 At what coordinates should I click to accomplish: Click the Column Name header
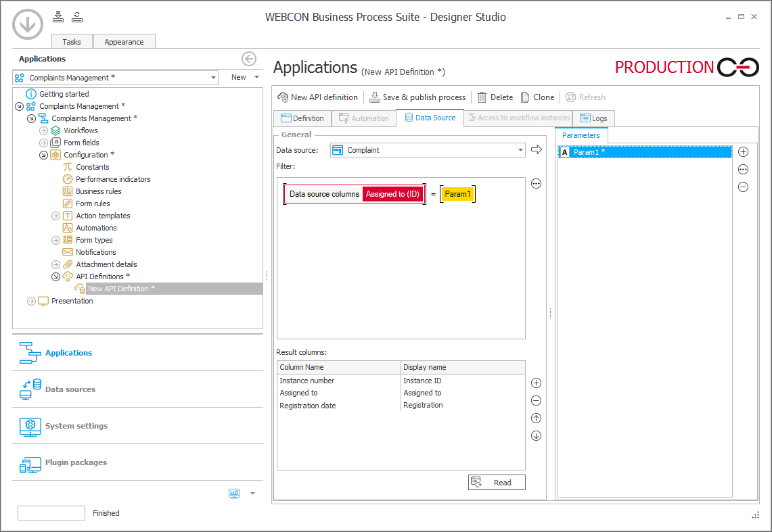(339, 367)
